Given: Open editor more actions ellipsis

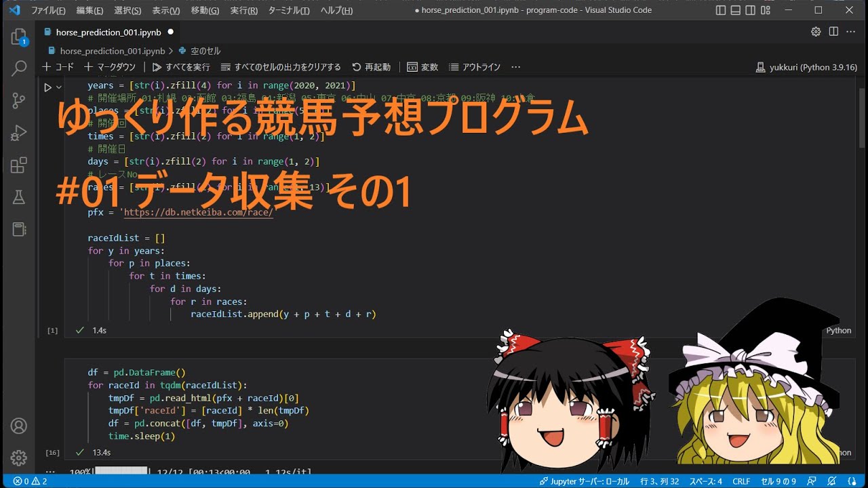Looking at the screenshot, I should coord(851,32).
